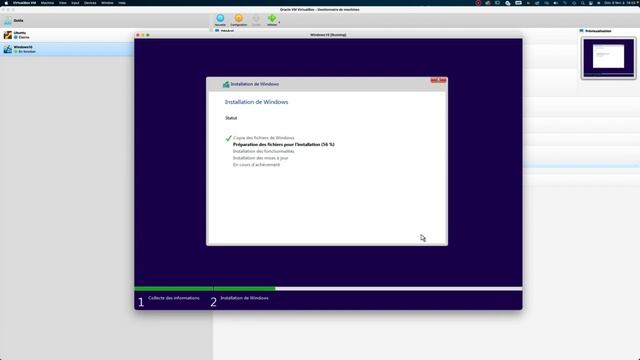Open the Devices menu

90,3
